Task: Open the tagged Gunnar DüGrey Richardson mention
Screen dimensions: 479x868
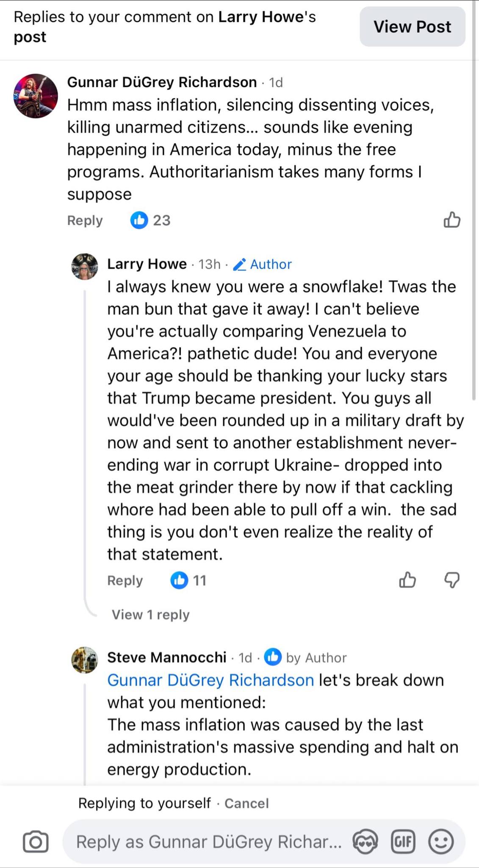Action: [210, 680]
